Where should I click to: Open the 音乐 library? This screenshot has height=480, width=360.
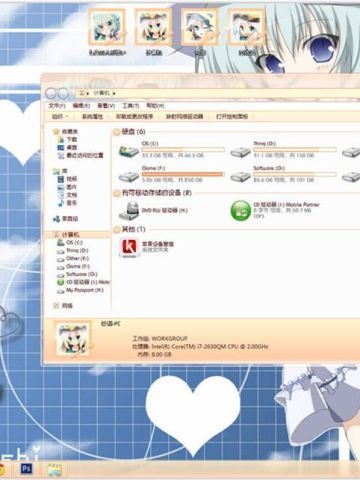(68, 203)
